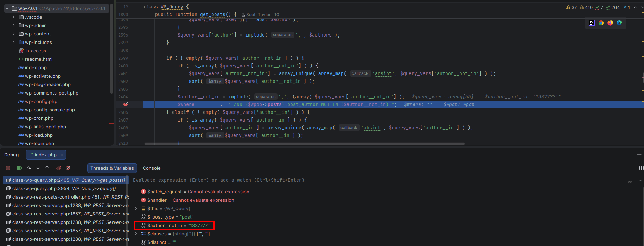644x246 pixels.
Task: Step into the current function call
Action: (x=38, y=168)
